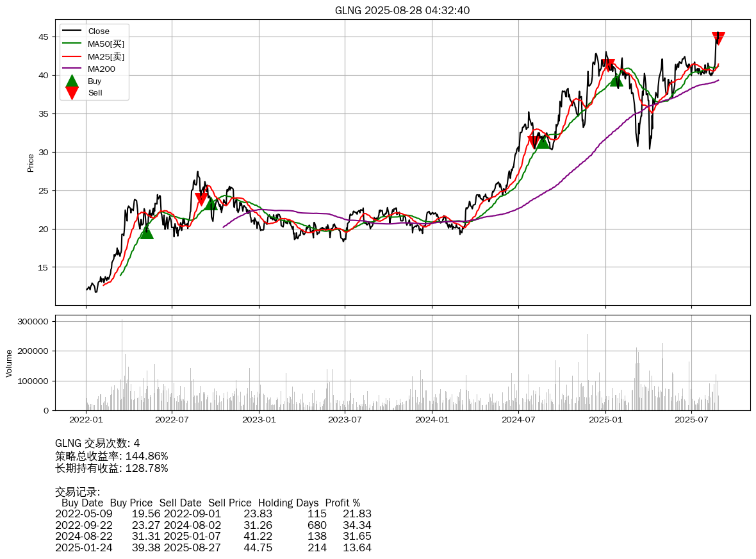Click the 2025-07 label on the x-axis
The height and width of the screenshot is (559, 756).
(x=691, y=420)
